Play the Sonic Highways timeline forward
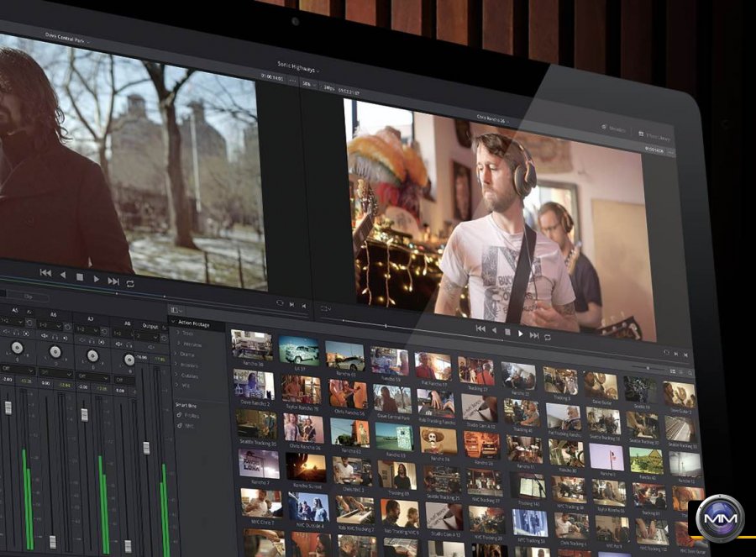Viewport: 756px width, 557px height. (x=520, y=334)
